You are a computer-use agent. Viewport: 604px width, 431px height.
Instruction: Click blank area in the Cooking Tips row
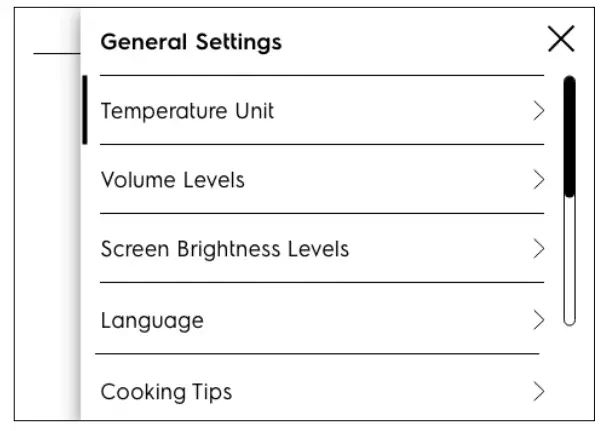380,390
